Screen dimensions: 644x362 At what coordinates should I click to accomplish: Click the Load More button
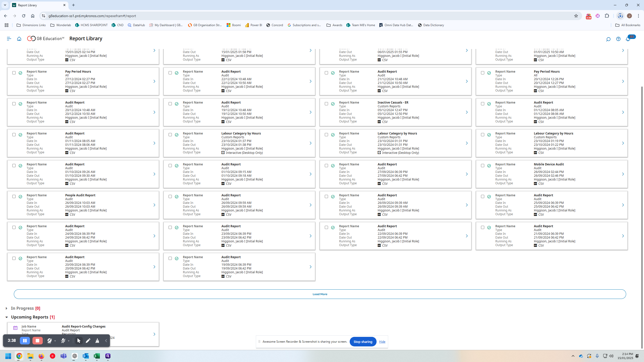tap(320, 294)
